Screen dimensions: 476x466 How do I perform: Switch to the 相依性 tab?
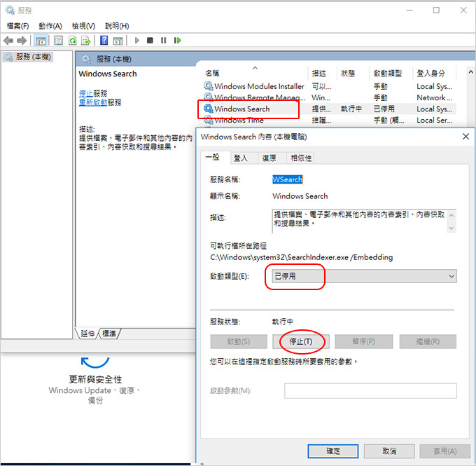point(301,158)
